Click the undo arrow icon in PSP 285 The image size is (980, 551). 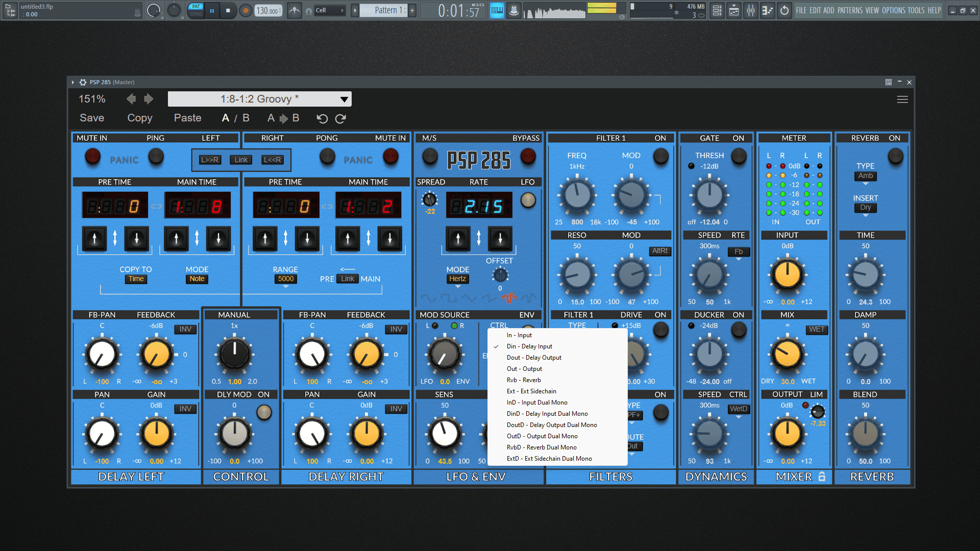click(322, 118)
